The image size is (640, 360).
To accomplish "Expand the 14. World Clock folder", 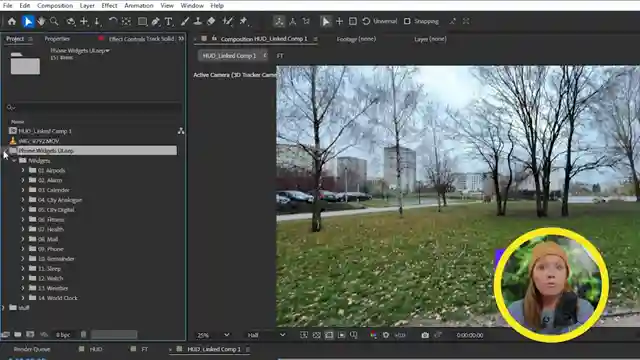I will pos(23,298).
